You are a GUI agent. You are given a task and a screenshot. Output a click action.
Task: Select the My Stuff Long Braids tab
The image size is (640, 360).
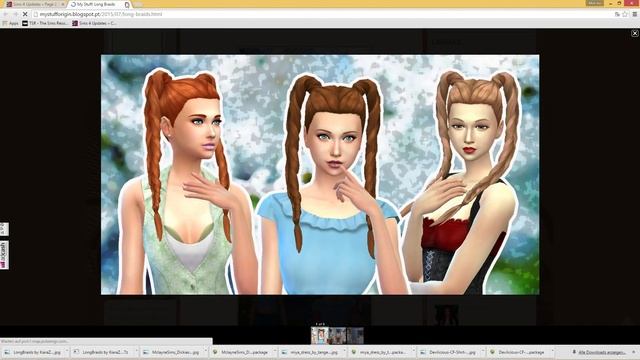[x=98, y=4]
